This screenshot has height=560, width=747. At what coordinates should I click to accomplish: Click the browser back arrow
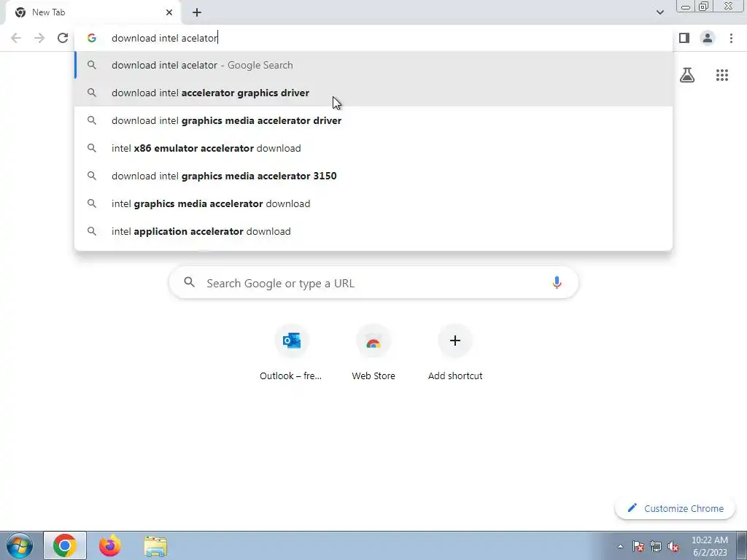16,38
